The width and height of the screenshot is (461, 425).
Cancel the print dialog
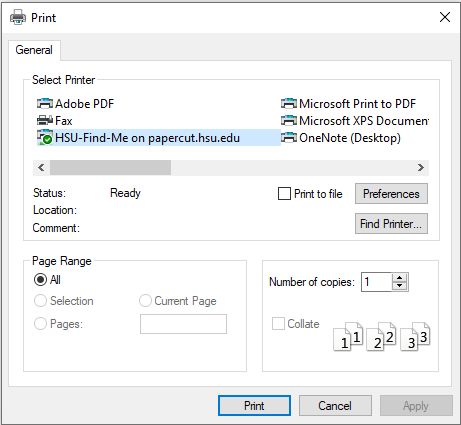[335, 406]
